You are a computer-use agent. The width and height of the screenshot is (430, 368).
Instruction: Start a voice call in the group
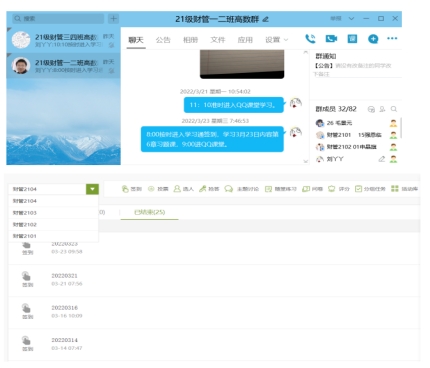coord(310,39)
